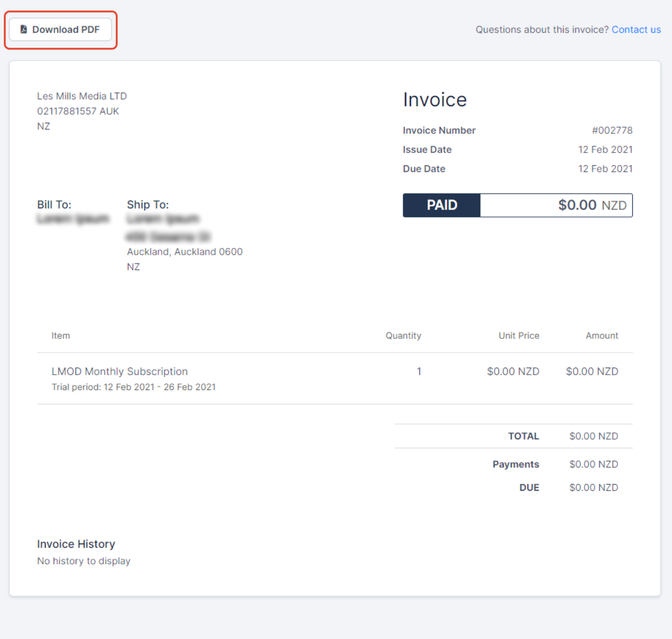Click the Download PDF button
This screenshot has width=672, height=639.
[x=60, y=29]
